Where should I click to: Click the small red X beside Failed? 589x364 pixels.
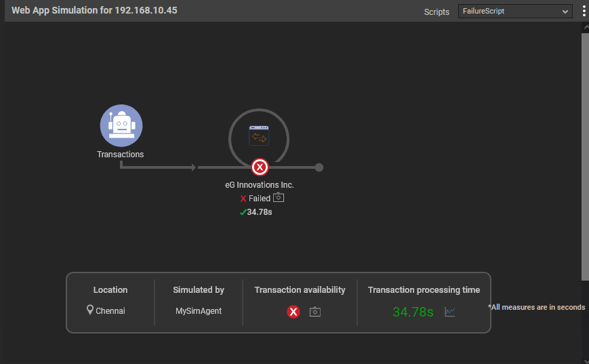click(243, 199)
